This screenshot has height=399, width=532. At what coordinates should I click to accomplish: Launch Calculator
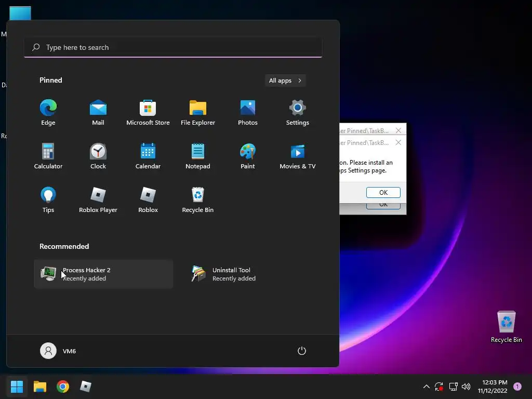pyautogui.click(x=48, y=156)
